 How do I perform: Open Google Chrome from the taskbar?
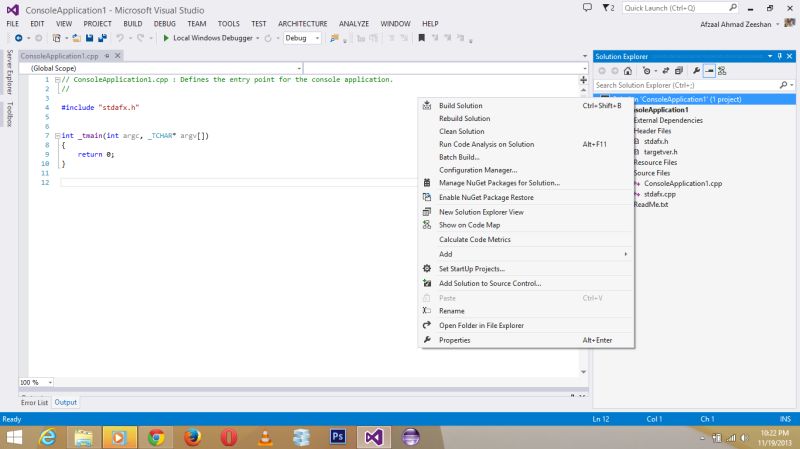(156, 437)
